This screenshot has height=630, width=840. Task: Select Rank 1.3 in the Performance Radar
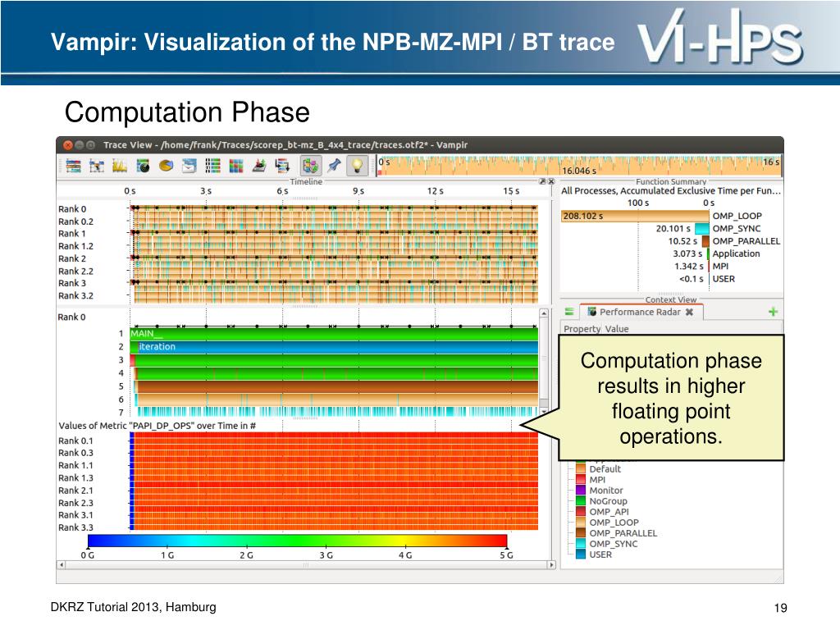[75, 478]
